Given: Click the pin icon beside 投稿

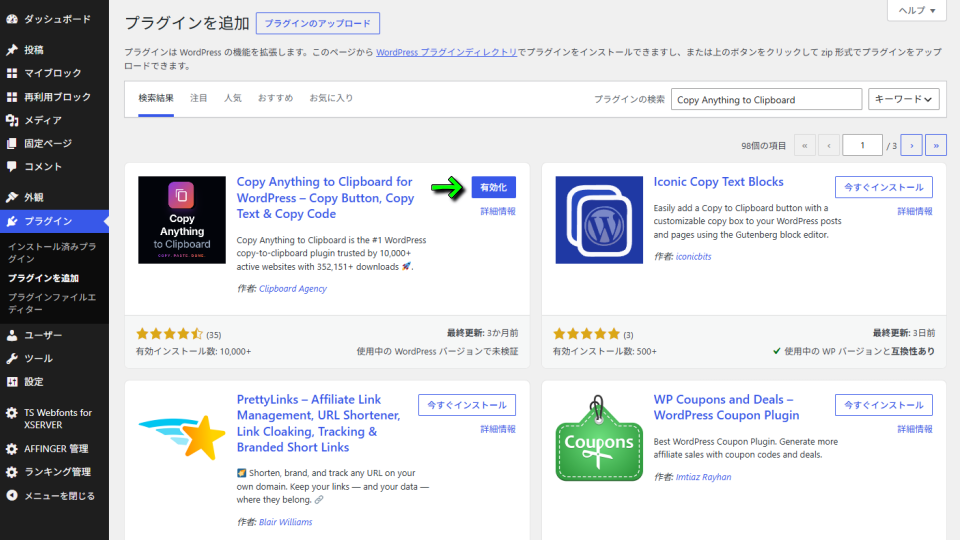Looking at the screenshot, I should pyautogui.click(x=12, y=50).
